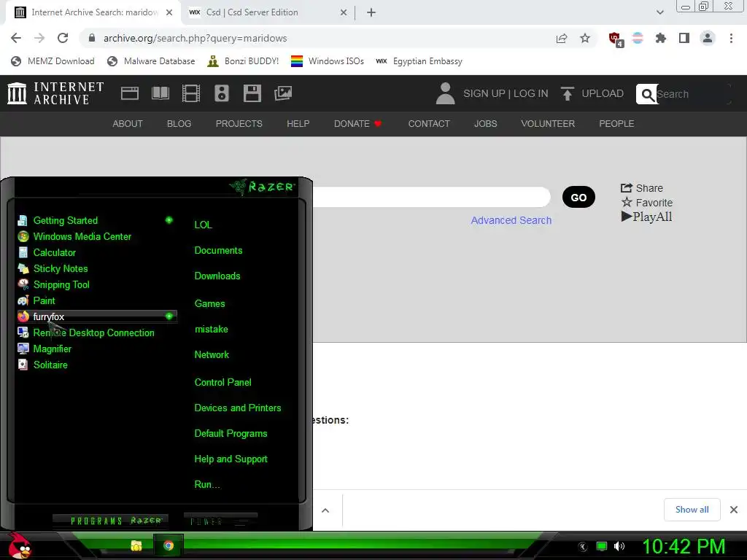747x560 pixels.
Task: Open the Run... dialog entry
Action: (206, 485)
